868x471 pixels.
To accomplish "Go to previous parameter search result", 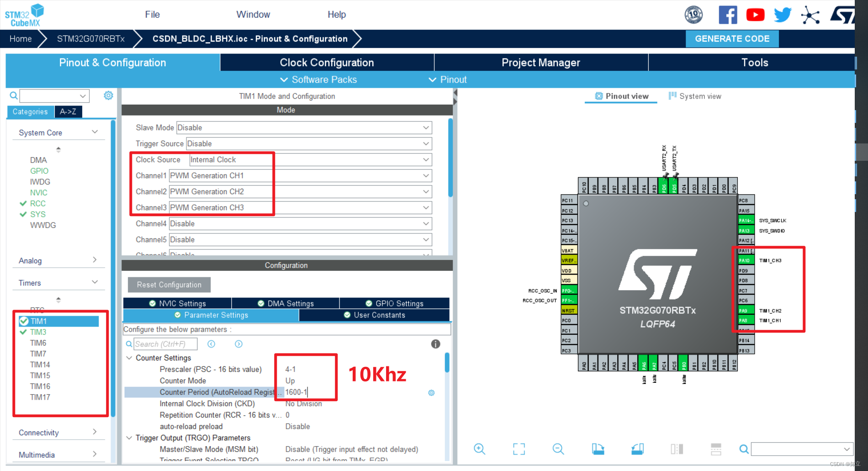I will click(x=211, y=344).
